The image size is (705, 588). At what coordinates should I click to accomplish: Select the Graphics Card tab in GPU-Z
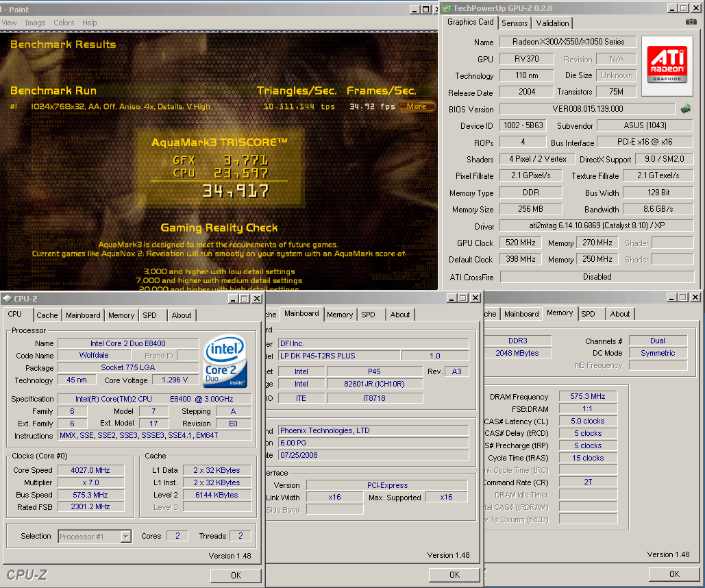tap(470, 22)
